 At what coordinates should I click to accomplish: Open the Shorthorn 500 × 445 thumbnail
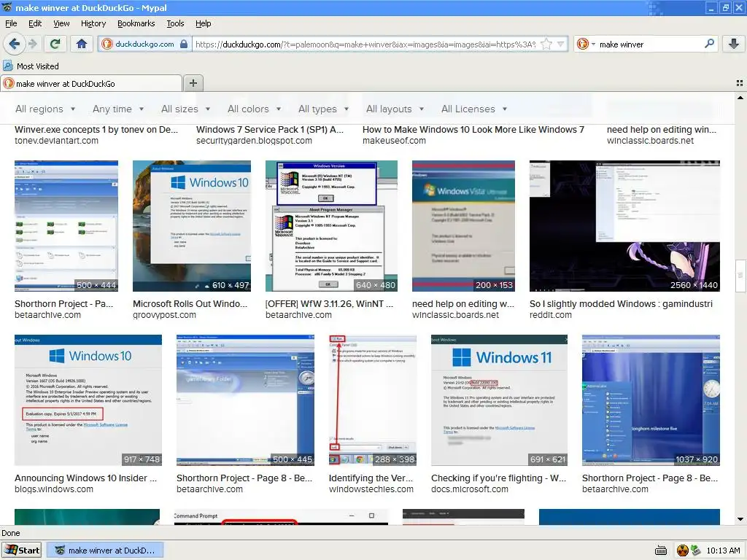245,400
